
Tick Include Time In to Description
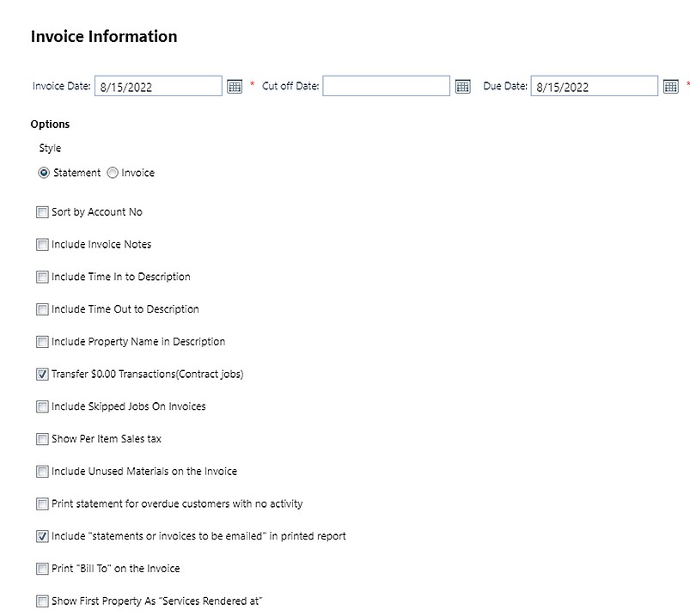tap(42, 278)
